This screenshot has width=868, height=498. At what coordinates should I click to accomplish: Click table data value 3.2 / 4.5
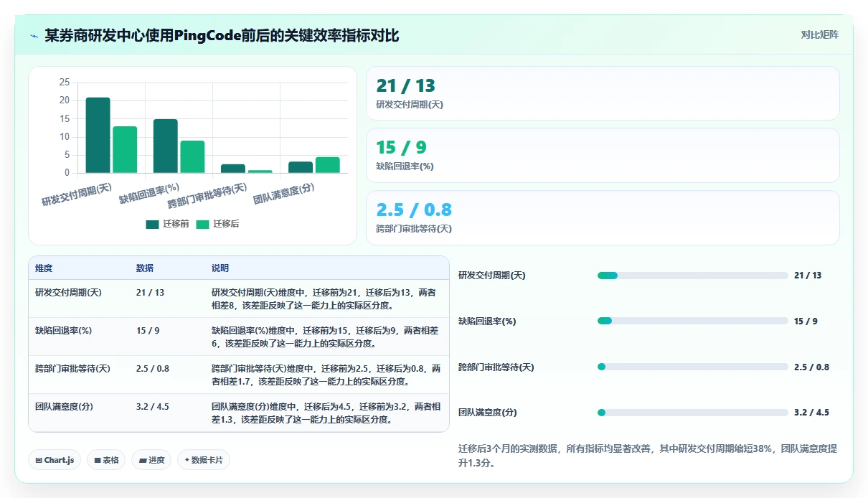tap(153, 406)
